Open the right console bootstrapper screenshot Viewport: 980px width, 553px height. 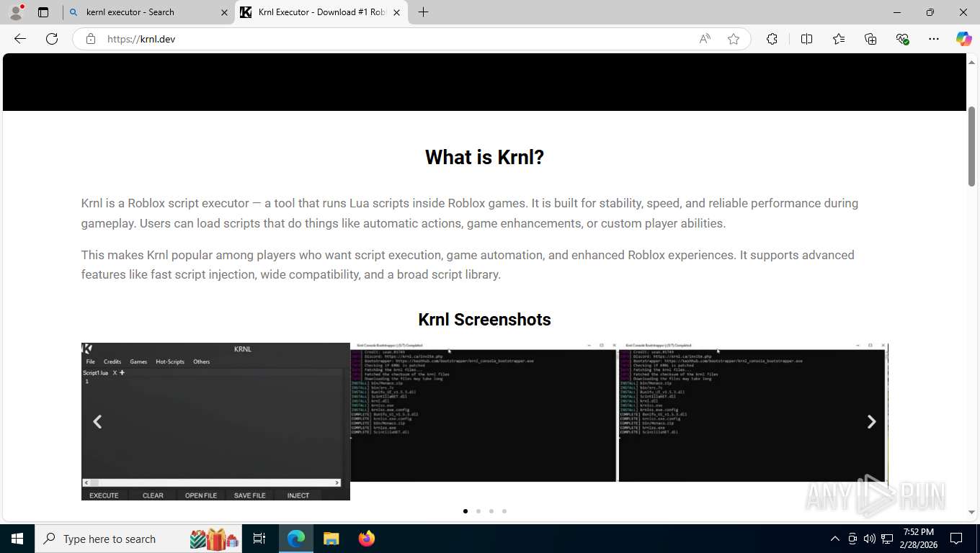coord(753,412)
